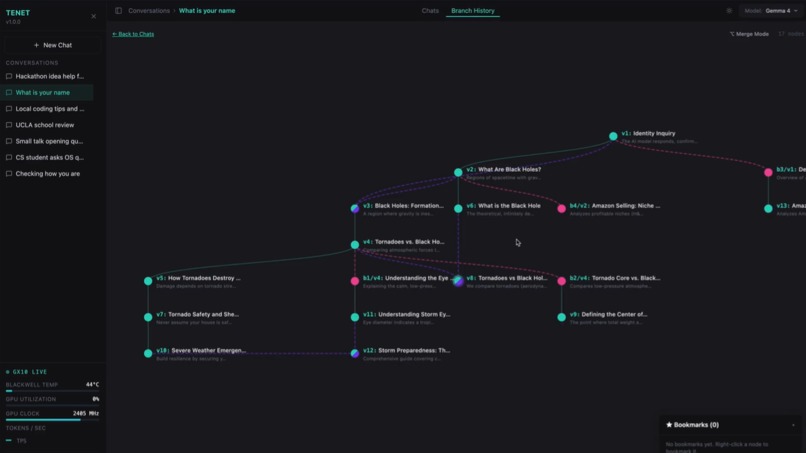This screenshot has width=806, height=453.
Task: Click the TENET app title
Action: [x=18, y=13]
